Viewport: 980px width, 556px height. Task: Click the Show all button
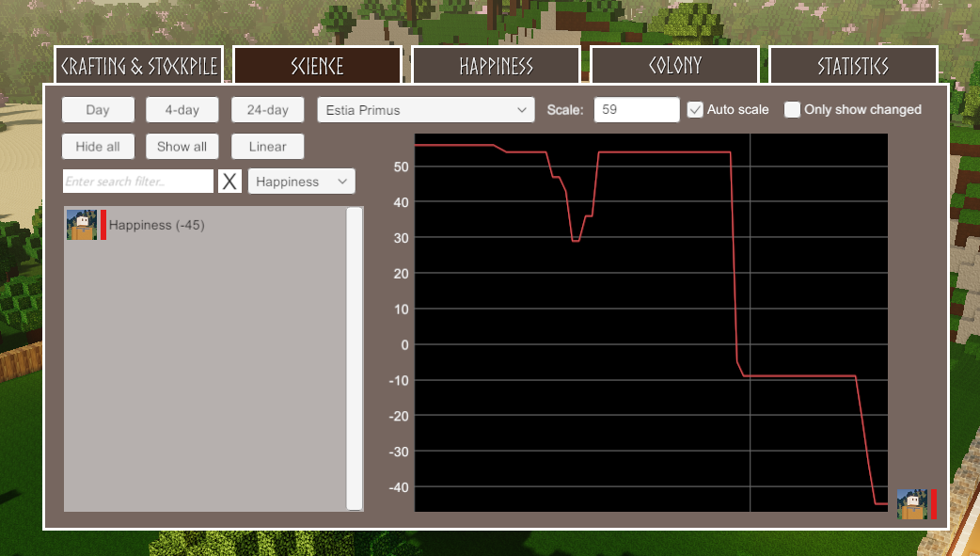pyautogui.click(x=182, y=147)
